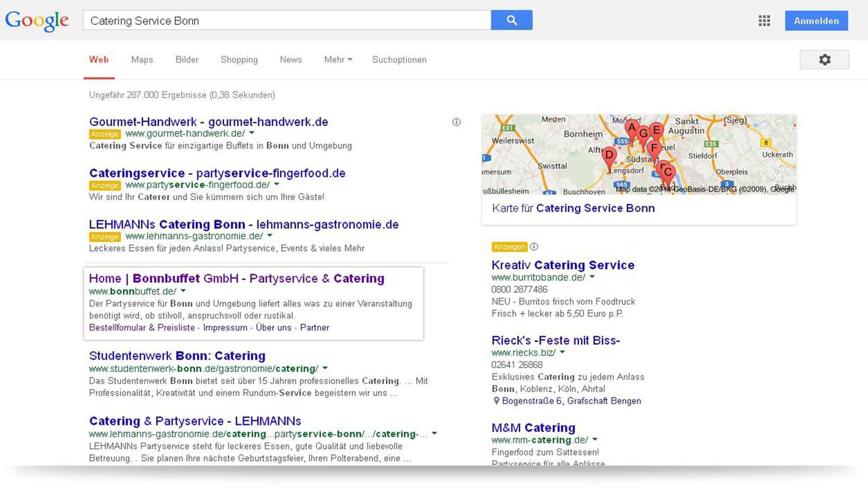Select map marker G

point(643,135)
